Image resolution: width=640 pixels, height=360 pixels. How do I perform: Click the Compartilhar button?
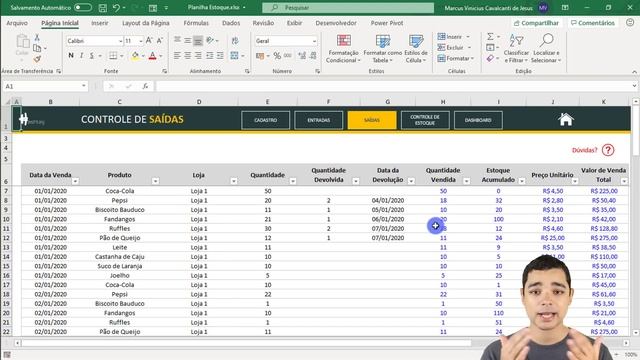click(536, 23)
